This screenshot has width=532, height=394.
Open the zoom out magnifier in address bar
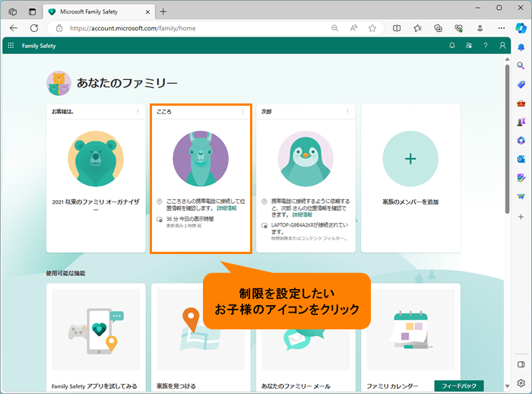tap(335, 28)
